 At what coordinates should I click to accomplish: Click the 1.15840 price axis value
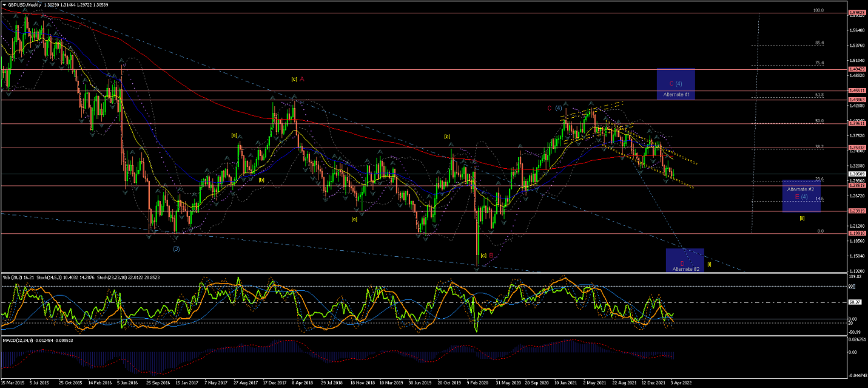coord(857,256)
